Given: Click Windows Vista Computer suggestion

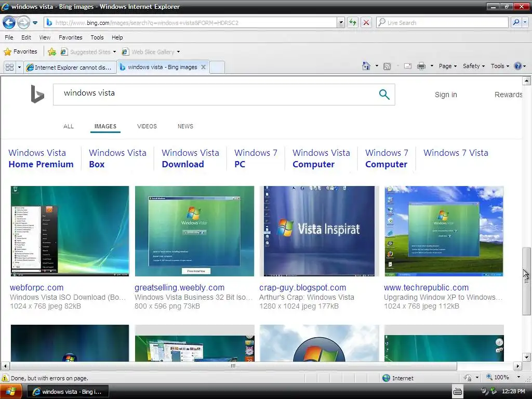Looking at the screenshot, I should pos(321,158).
